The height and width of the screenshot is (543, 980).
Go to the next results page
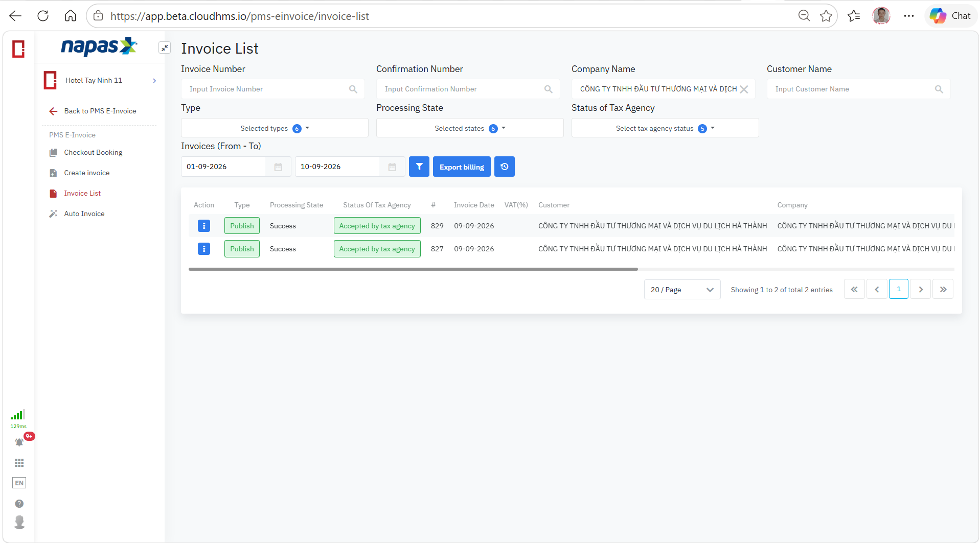click(x=921, y=290)
